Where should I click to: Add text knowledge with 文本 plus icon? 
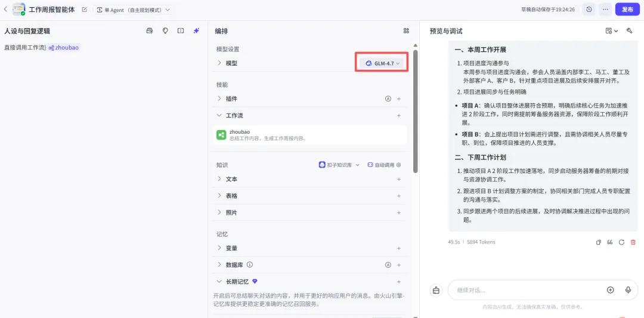[x=399, y=179]
